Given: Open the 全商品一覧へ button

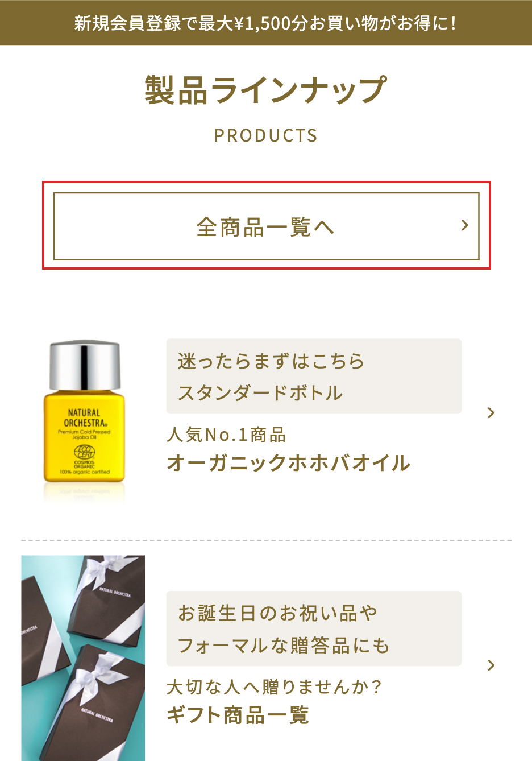Looking at the screenshot, I should (x=267, y=226).
